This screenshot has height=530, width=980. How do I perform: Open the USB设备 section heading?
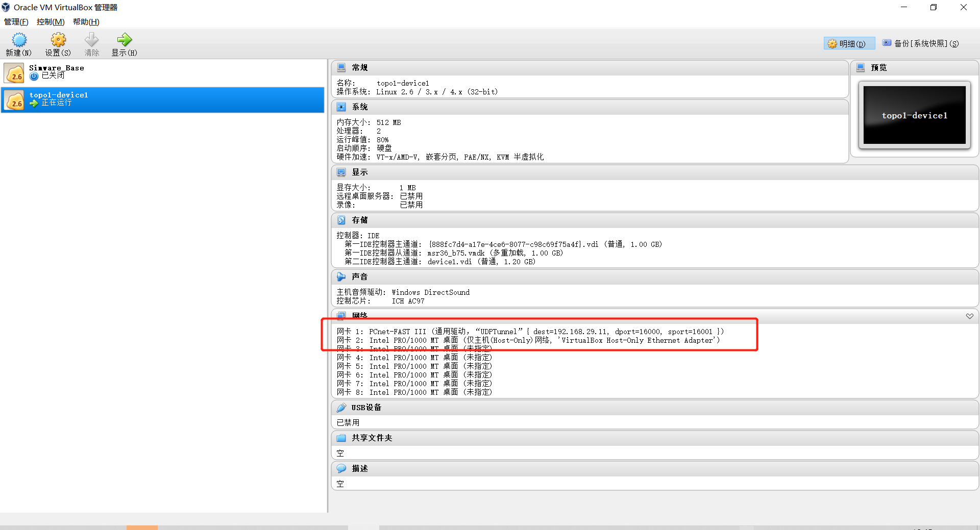click(x=366, y=408)
